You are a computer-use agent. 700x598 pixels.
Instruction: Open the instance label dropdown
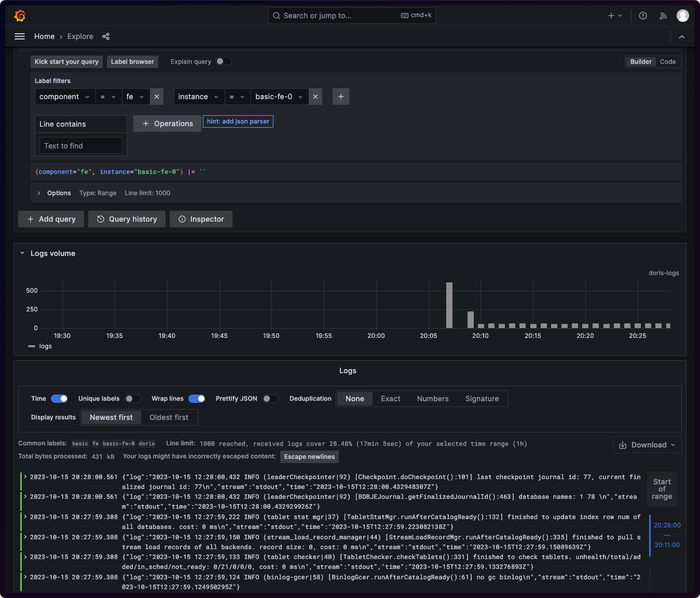[x=199, y=97]
